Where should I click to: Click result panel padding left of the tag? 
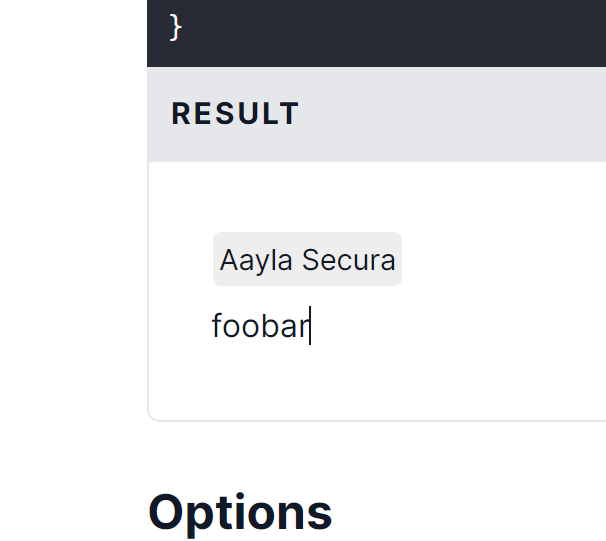pos(180,260)
